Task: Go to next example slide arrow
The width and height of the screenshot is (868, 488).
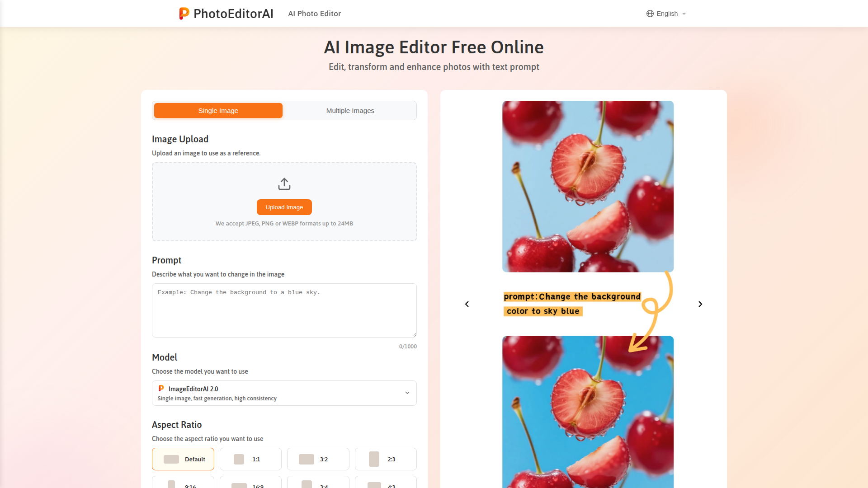Action: tap(700, 304)
